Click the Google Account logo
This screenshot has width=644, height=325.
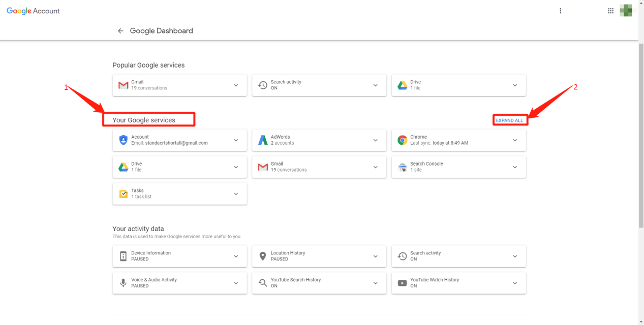(33, 11)
